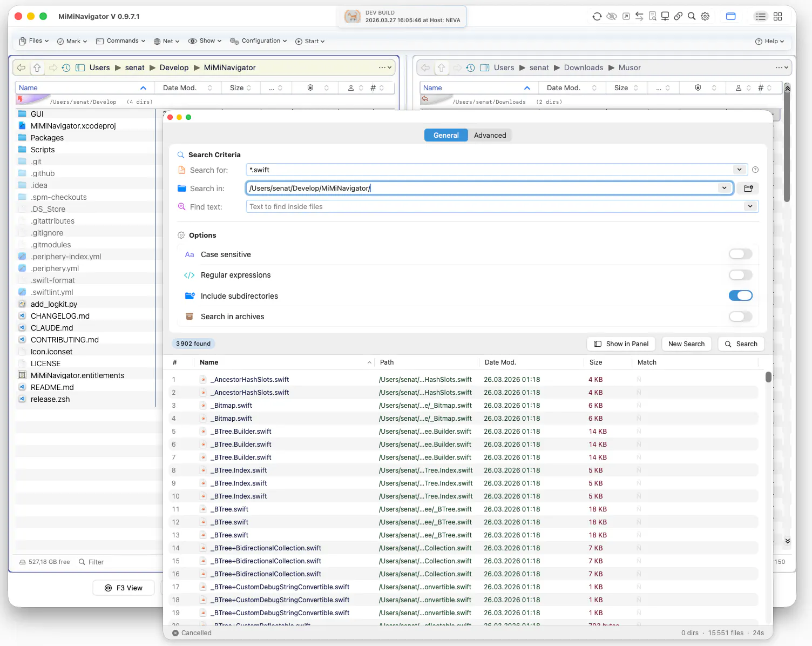Viewport: 812px width, 646px height.
Task: Open settings via the gear icon
Action: pos(705,16)
